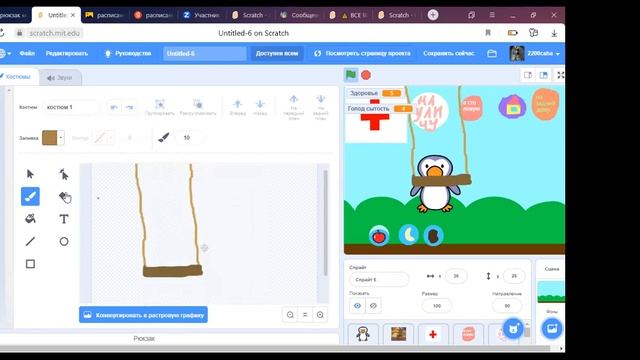Select the Text tool

pyautogui.click(x=64, y=219)
